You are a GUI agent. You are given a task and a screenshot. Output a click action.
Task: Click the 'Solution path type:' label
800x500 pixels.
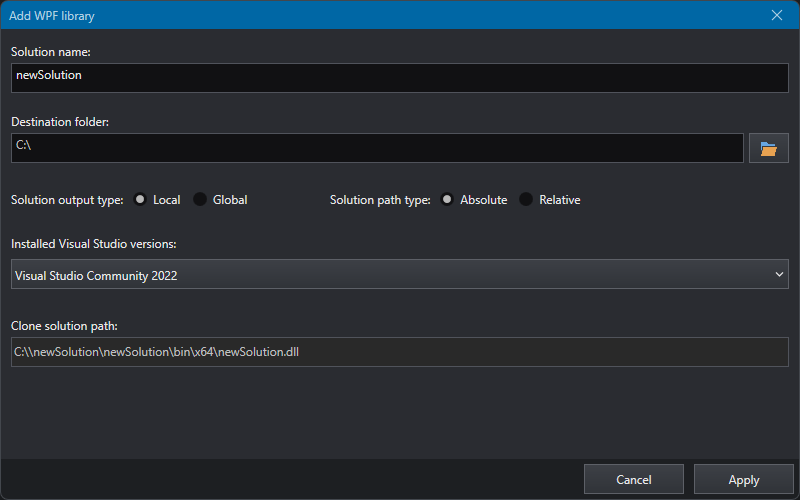[x=380, y=200]
